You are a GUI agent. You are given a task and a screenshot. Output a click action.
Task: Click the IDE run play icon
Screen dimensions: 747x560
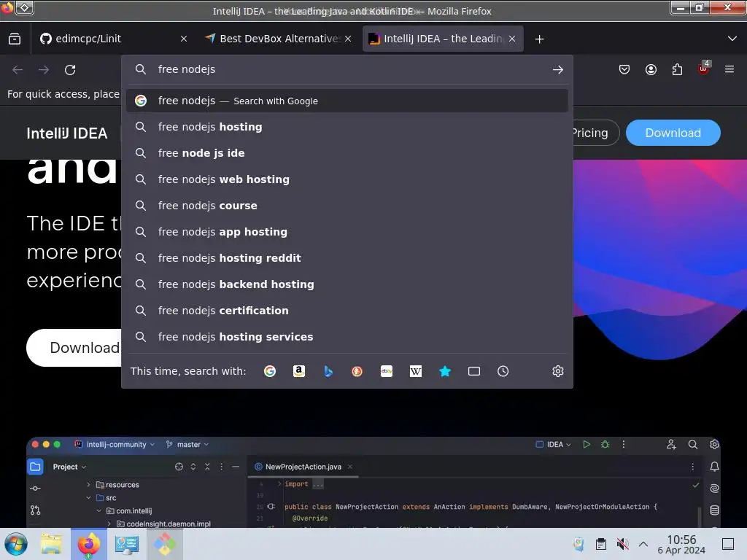point(587,444)
